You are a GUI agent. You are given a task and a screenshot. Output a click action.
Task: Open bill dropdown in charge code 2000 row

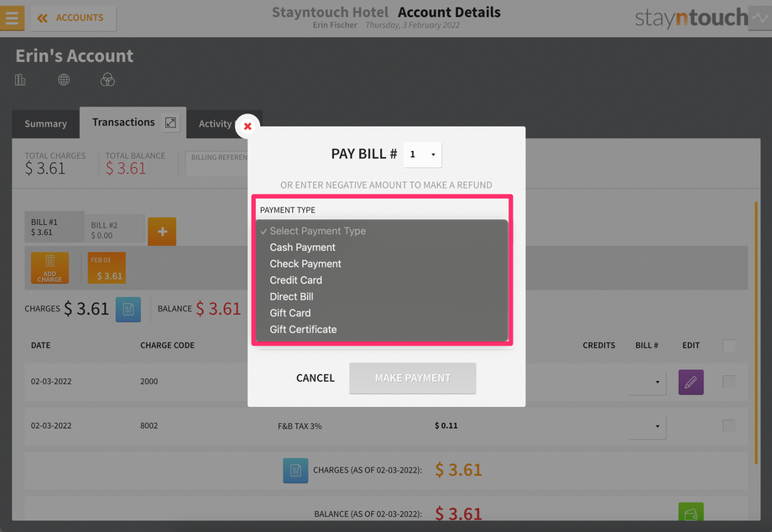[648, 382]
